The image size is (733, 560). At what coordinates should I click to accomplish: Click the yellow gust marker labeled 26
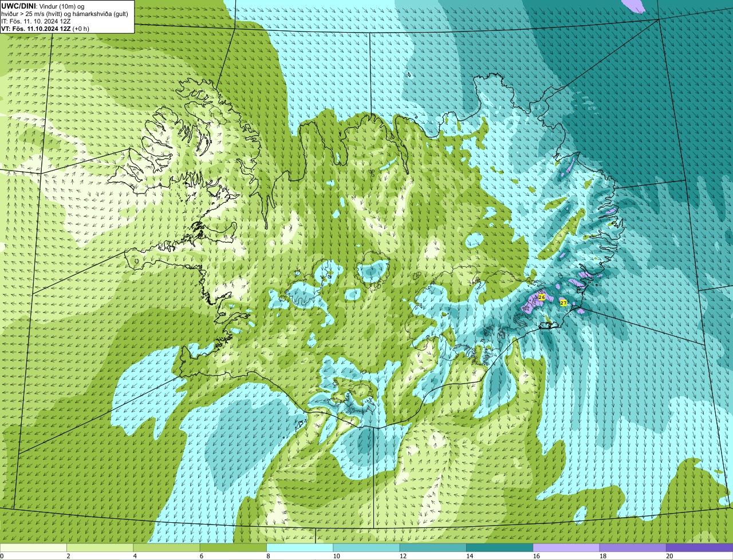(x=541, y=297)
